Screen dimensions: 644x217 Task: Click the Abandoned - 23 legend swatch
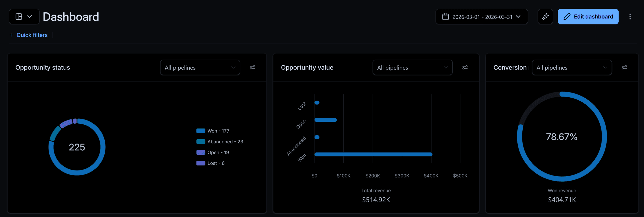click(201, 142)
